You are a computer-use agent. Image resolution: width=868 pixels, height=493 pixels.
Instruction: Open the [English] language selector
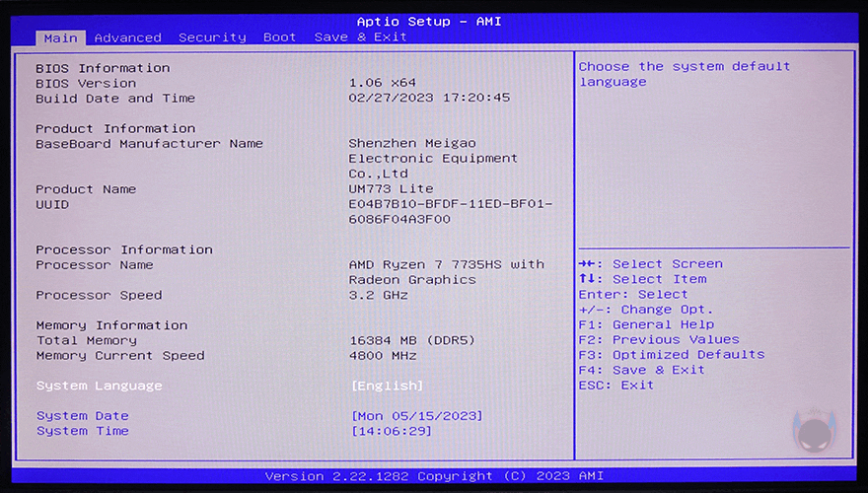point(387,386)
